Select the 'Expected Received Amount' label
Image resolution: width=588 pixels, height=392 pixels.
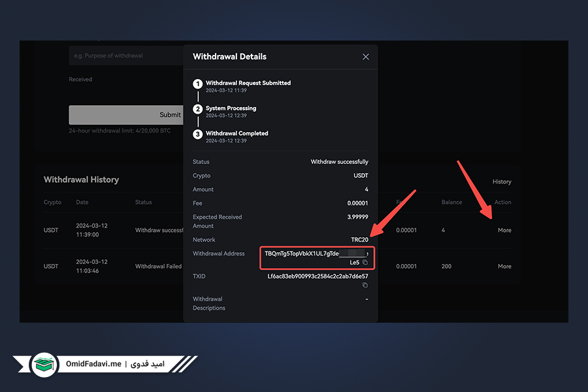pyautogui.click(x=218, y=221)
